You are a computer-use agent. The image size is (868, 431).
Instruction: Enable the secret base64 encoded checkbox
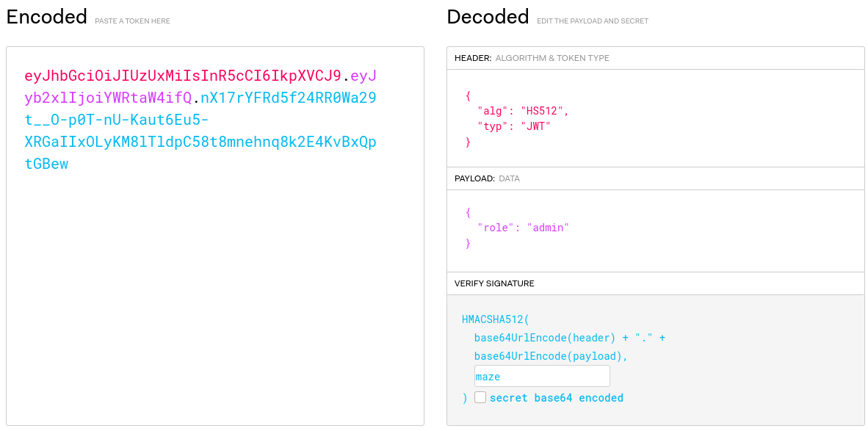[480, 397]
